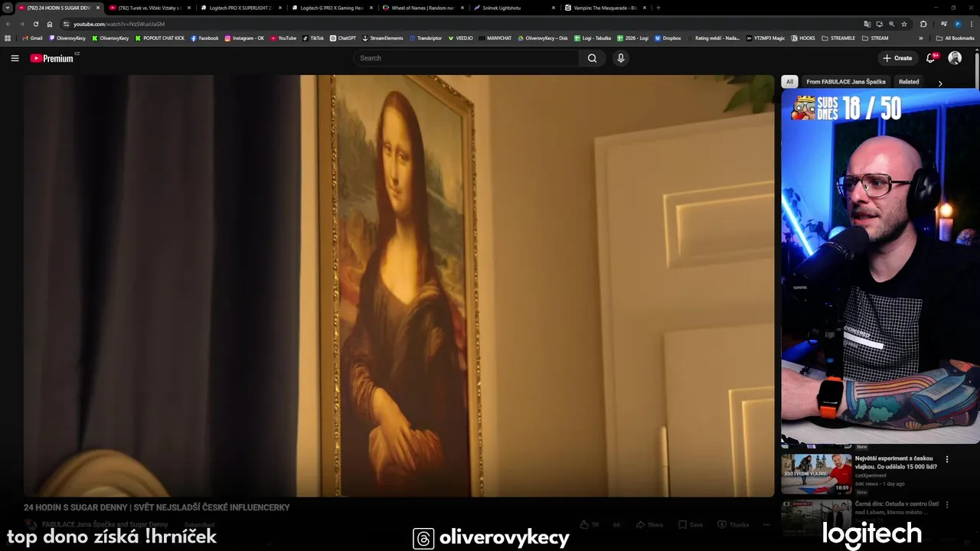Open Chrome three-dot menu

[972, 24]
